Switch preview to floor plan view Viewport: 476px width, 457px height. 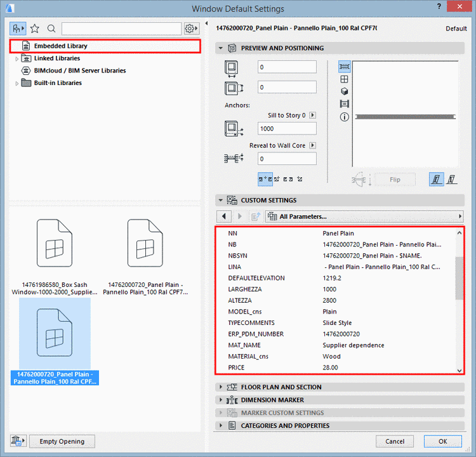pos(344,67)
